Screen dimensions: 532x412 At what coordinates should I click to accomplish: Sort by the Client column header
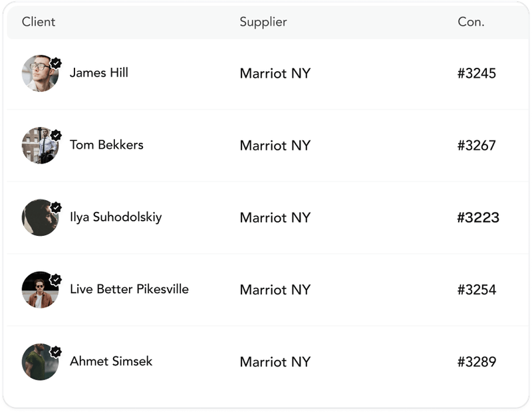point(39,22)
